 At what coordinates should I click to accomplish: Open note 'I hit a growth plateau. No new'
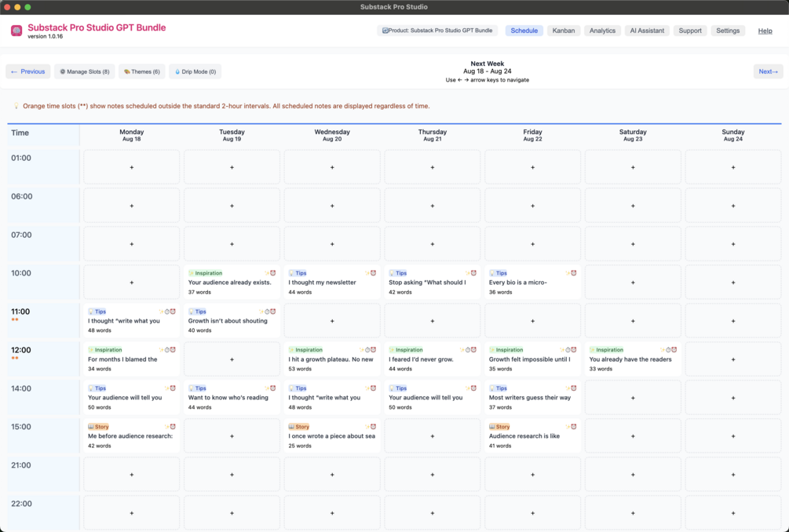pos(332,359)
